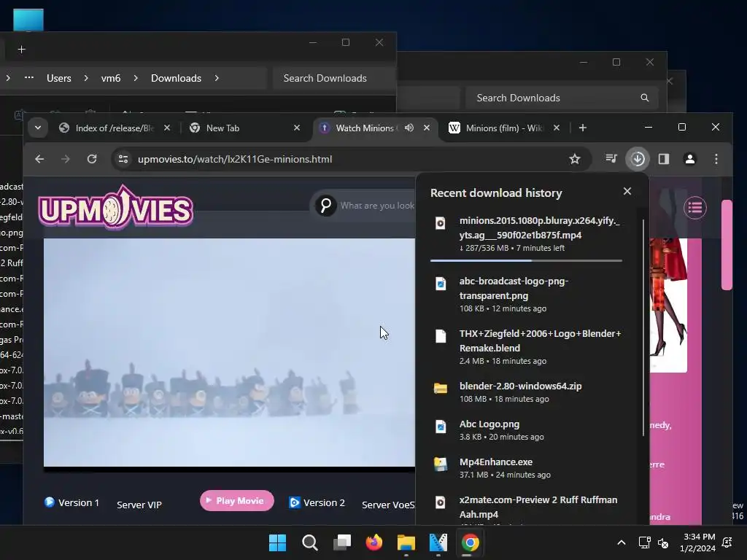Select Version 1 server option
Viewport: 747px width, 560px height.
pyautogui.click(x=72, y=502)
